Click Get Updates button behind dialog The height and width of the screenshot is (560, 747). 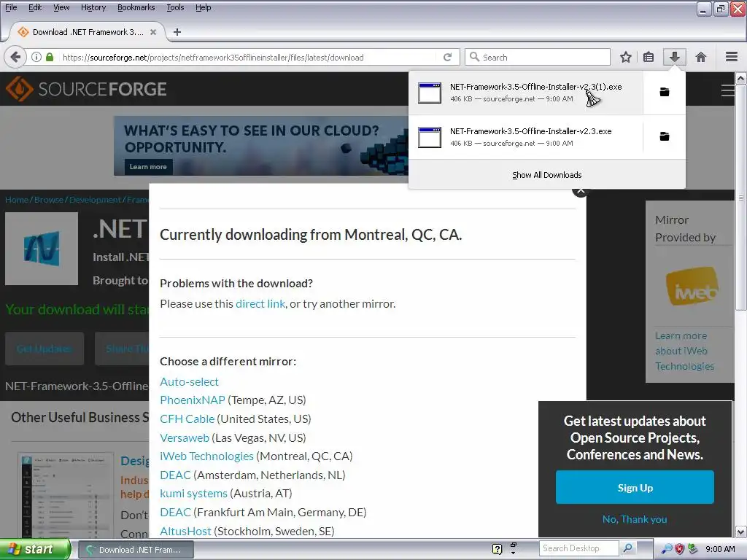[44, 349]
